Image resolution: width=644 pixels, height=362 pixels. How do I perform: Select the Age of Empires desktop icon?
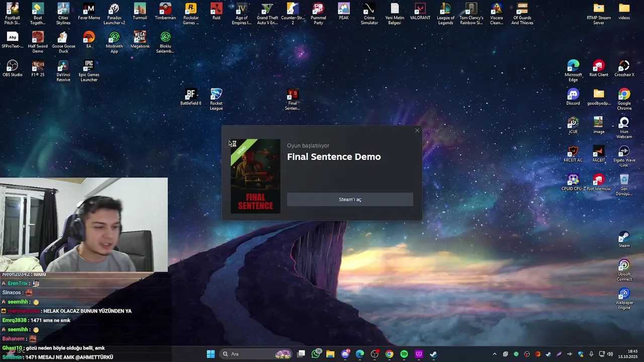(x=242, y=14)
